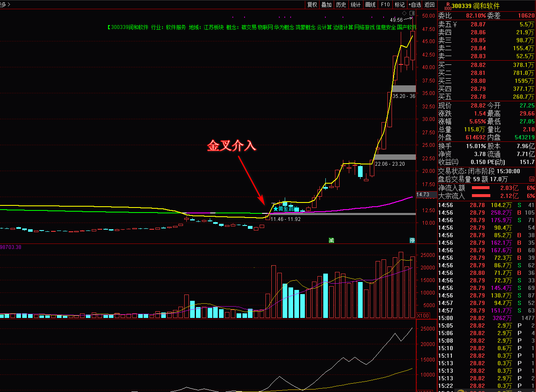Open the 边缘计算 concept tag
The image size is (536, 392).
343,27
